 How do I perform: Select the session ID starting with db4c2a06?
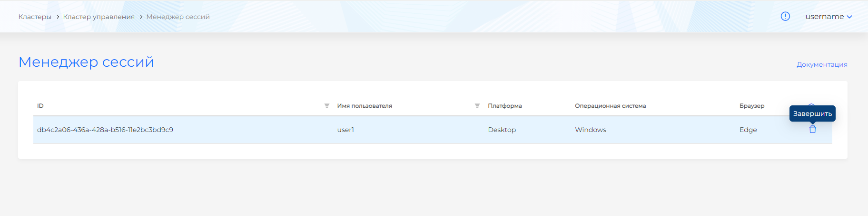105,130
